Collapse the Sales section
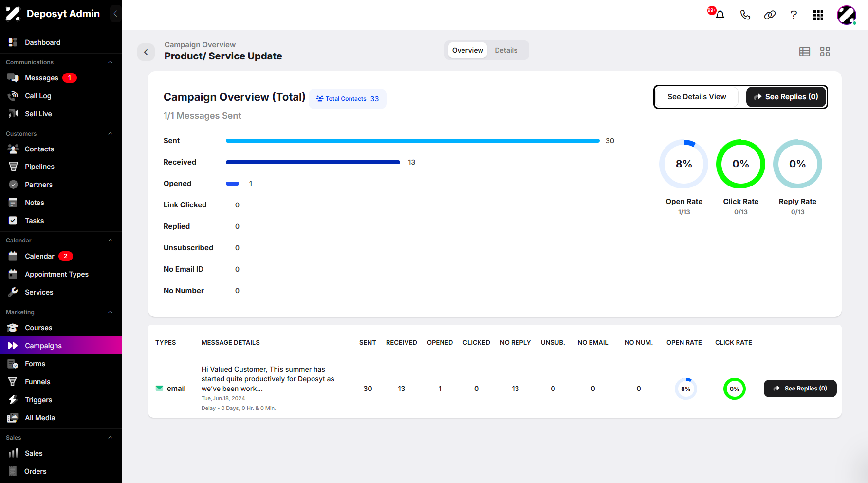Viewport: 868px width, 483px height. tap(110, 438)
